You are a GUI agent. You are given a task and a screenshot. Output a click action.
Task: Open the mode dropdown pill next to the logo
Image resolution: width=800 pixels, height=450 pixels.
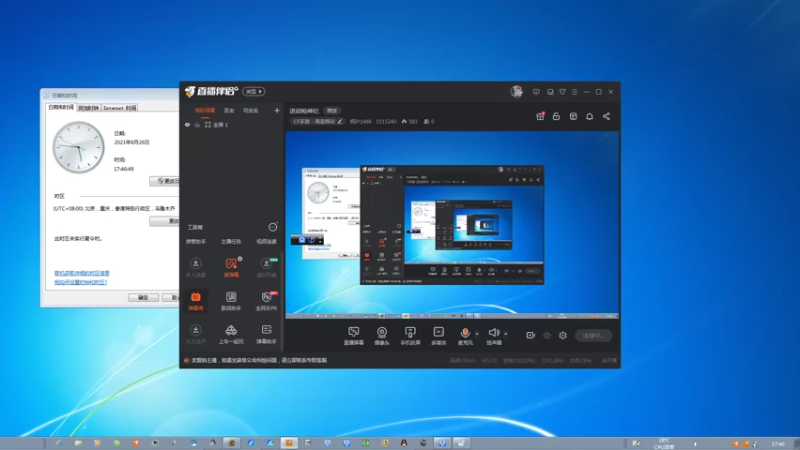coord(254,91)
